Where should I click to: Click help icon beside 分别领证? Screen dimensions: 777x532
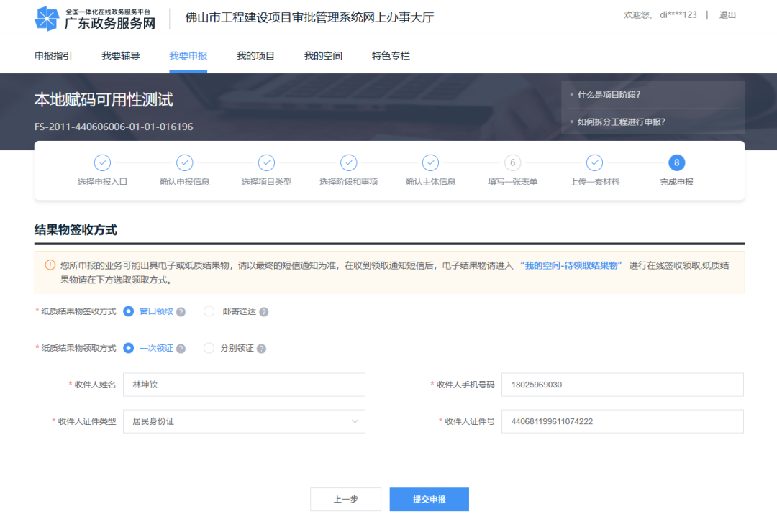pos(261,349)
